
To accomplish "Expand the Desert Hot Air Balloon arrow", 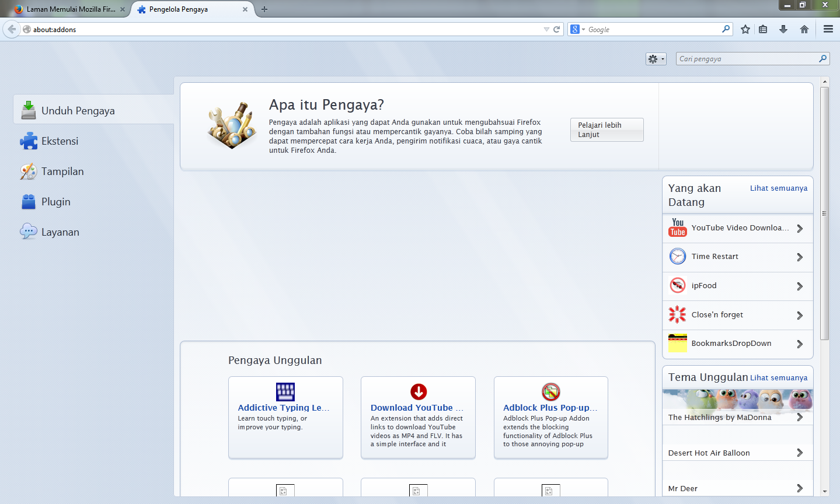I will pyautogui.click(x=800, y=453).
